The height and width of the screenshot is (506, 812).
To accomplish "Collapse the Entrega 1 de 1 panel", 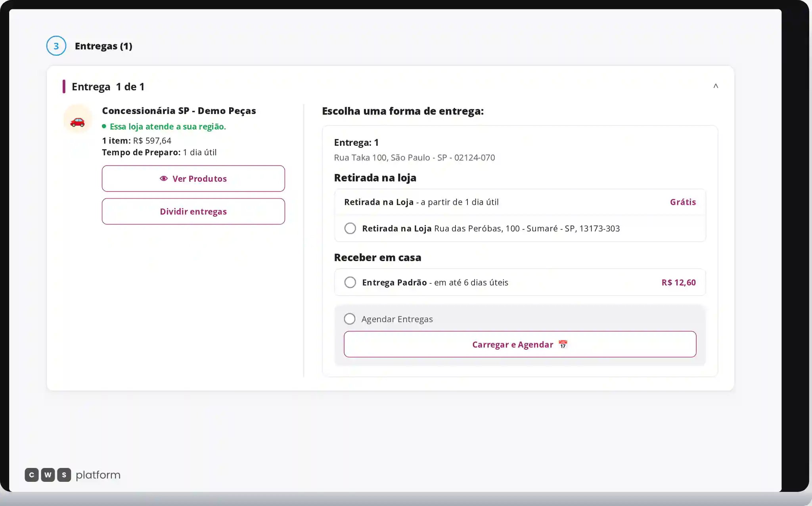I will (716, 86).
